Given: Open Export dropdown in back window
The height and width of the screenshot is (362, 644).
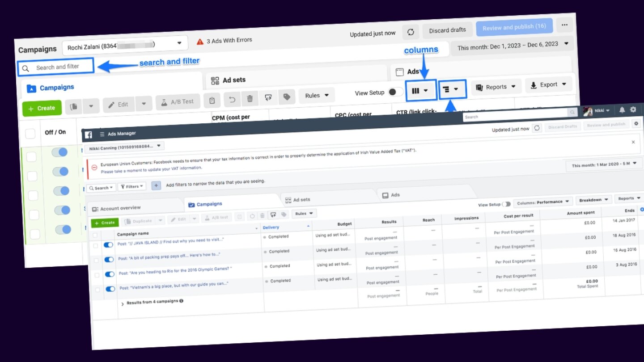Looking at the screenshot, I should pyautogui.click(x=549, y=84).
